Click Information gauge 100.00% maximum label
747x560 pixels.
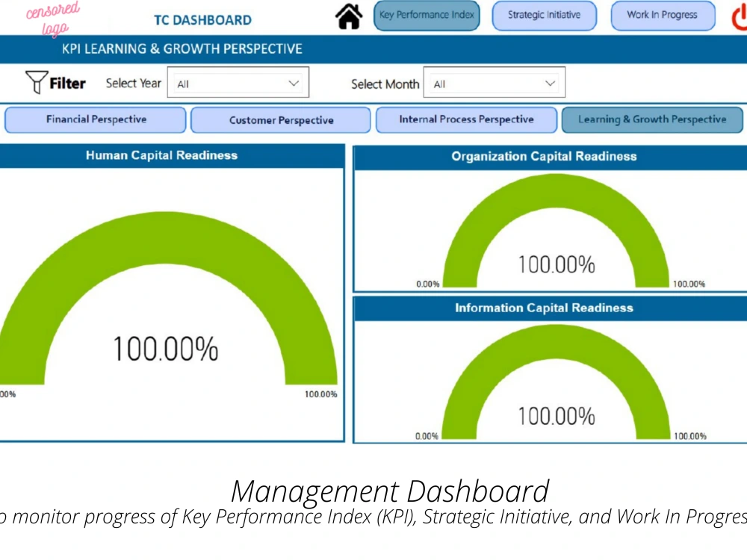690,436
